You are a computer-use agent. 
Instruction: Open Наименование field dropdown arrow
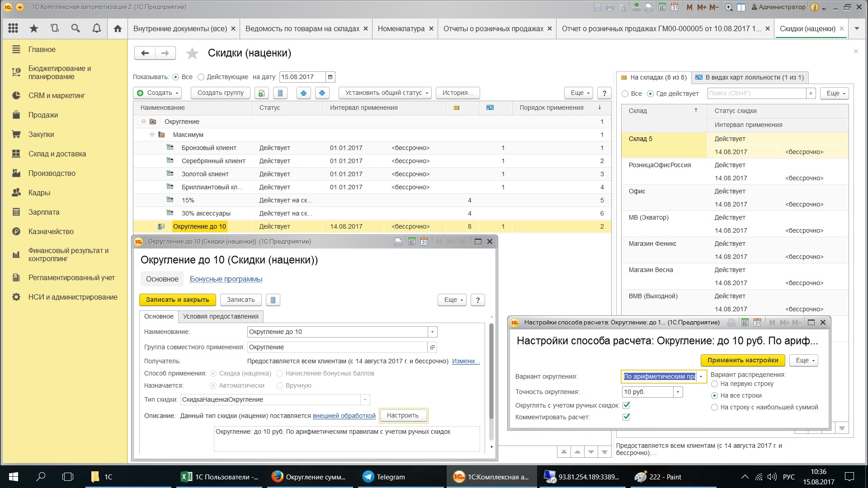(432, 332)
